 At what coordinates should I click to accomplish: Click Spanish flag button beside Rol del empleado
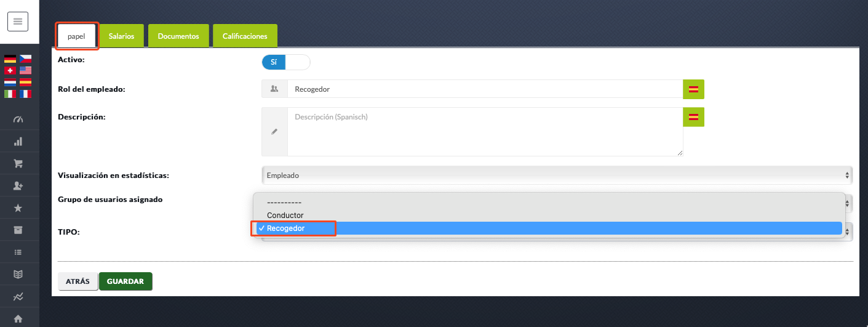coord(693,89)
